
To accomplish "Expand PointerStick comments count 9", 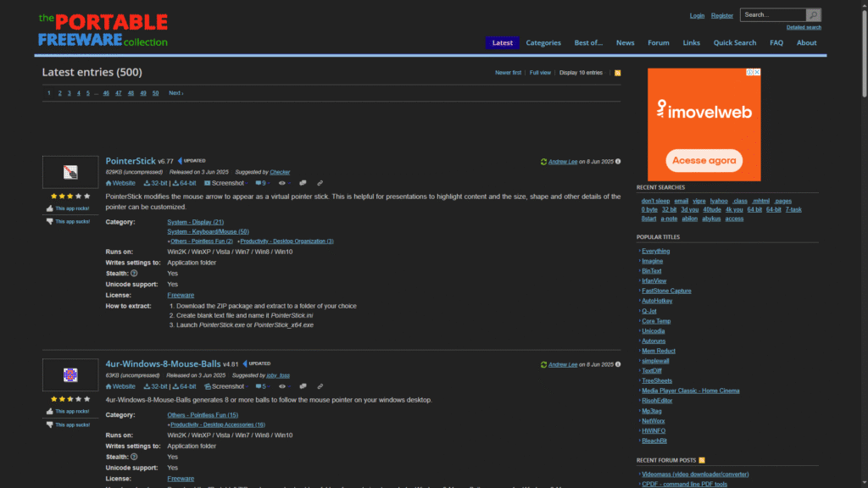I will (261, 183).
